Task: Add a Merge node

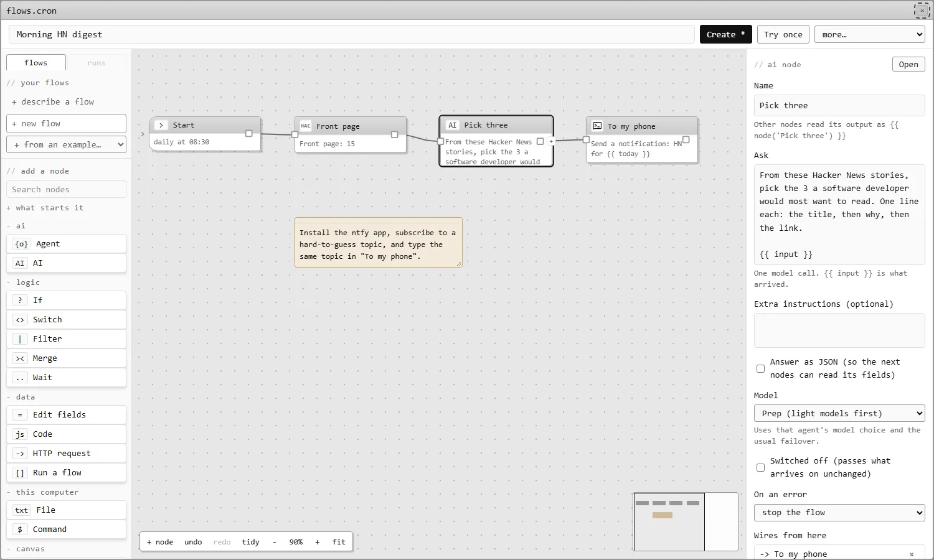Action: coord(66,358)
